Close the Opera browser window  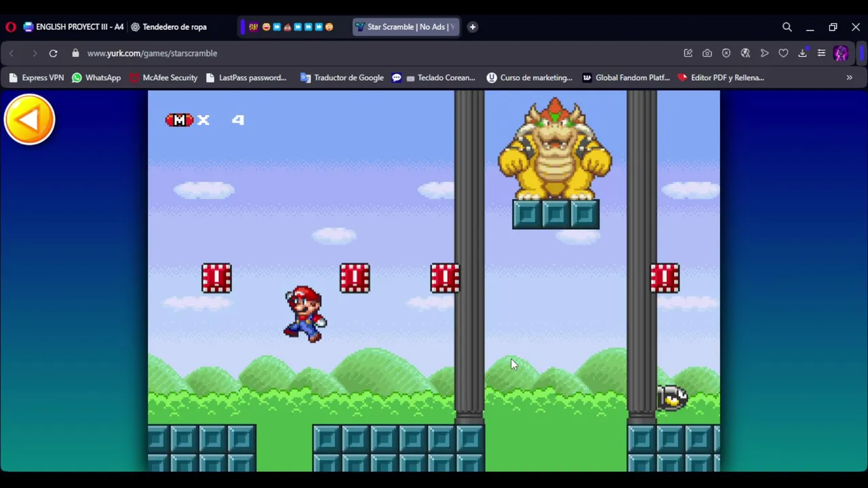pos(856,27)
